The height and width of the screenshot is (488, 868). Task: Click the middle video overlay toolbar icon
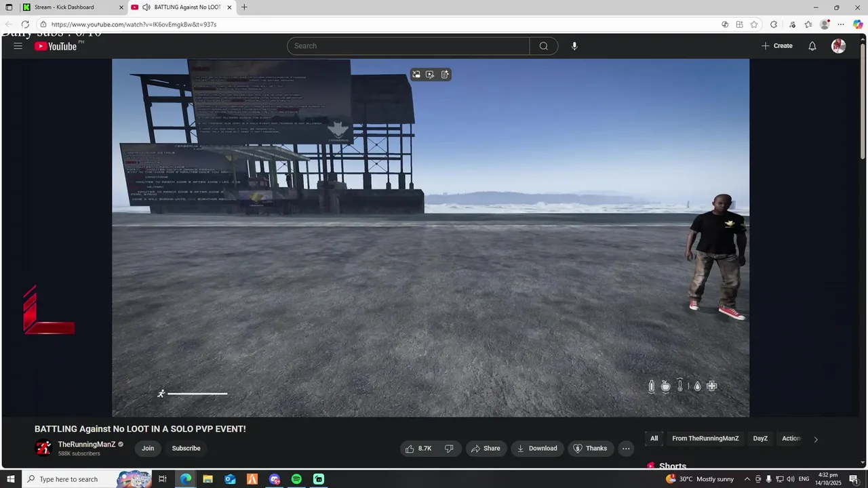tap(430, 75)
